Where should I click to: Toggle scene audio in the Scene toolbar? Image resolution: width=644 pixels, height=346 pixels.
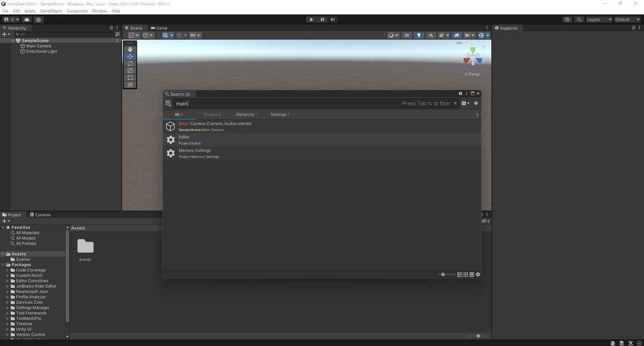[x=431, y=35]
